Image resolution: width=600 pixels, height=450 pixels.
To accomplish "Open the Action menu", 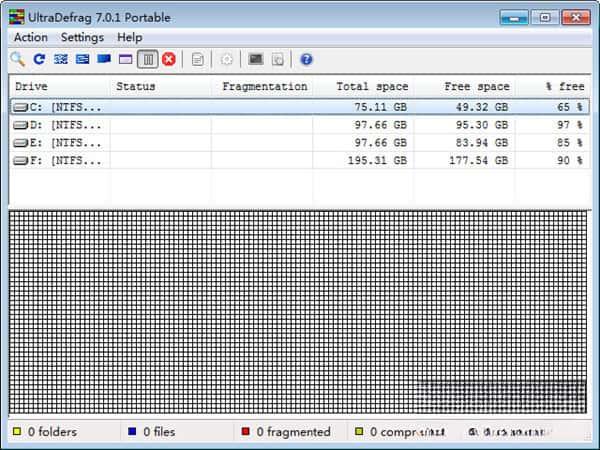I will point(31,38).
